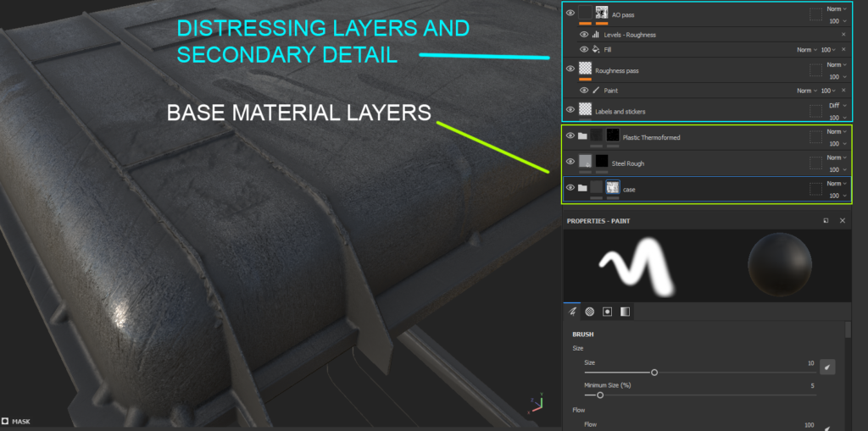Open Fill effect Norm blend mode dropdown
This screenshot has height=431, width=868.
pos(807,50)
